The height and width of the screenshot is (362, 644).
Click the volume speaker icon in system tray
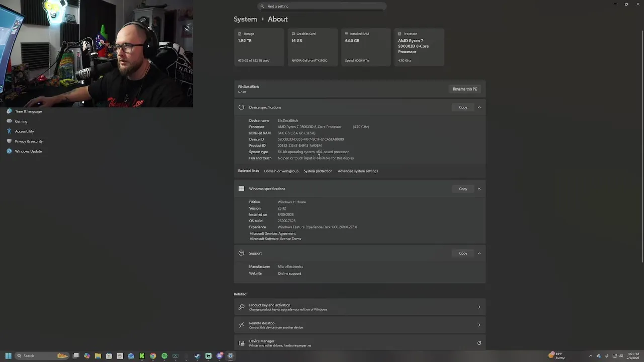[x=621, y=356]
